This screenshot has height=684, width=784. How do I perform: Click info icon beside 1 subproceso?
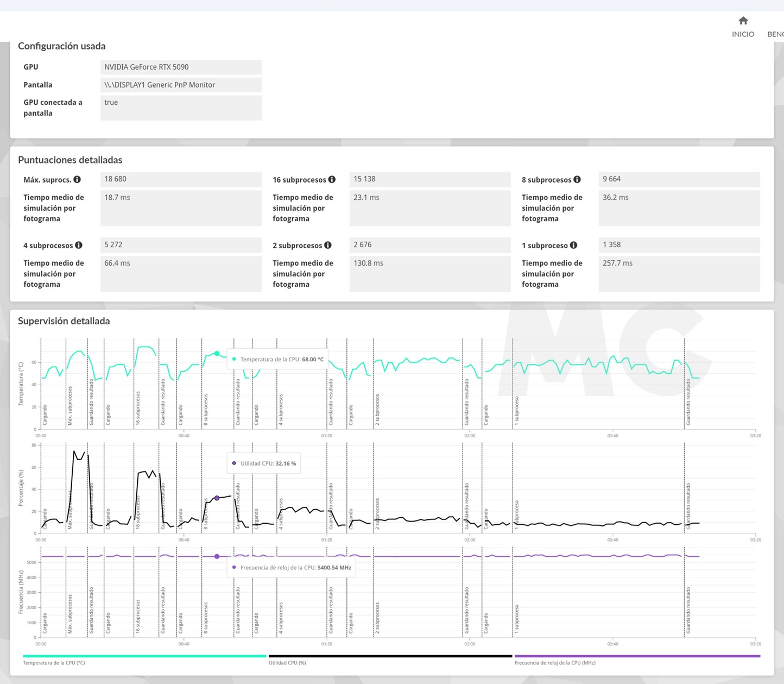point(573,245)
